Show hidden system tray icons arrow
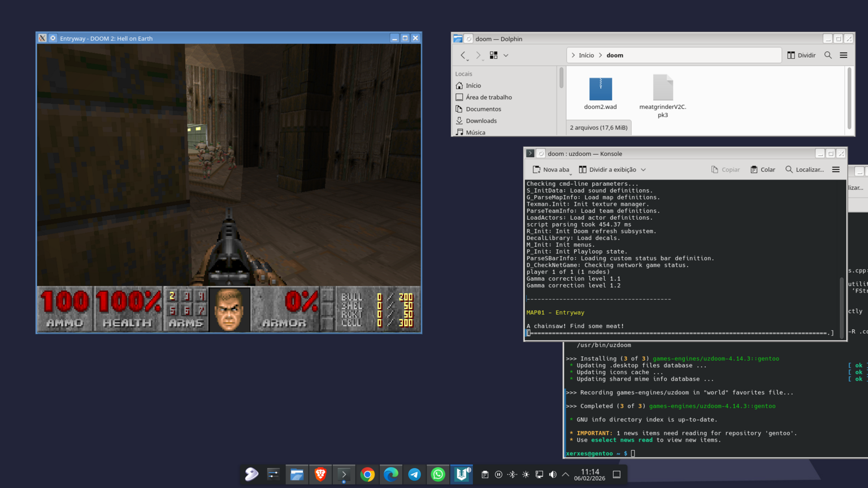This screenshot has width=868, height=488. click(x=566, y=474)
